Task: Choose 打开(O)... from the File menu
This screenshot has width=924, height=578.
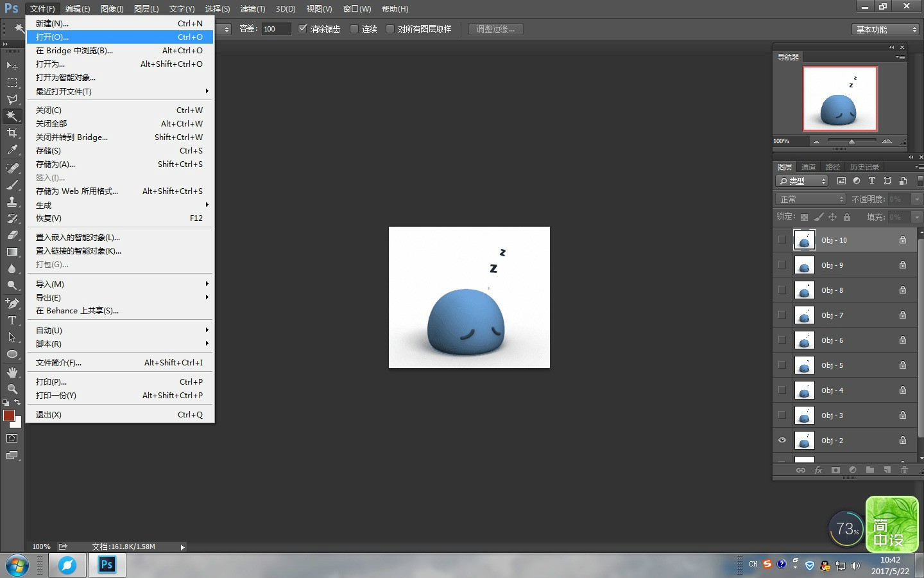Action: (52, 37)
